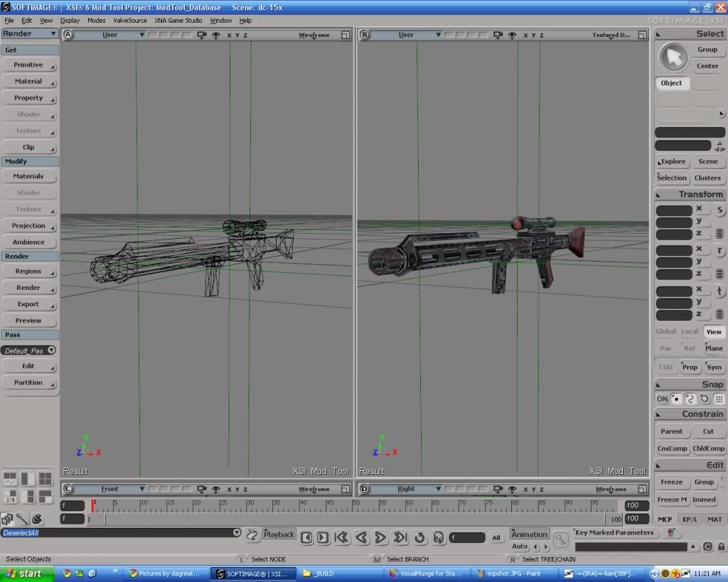The width and height of the screenshot is (728, 582).
Task: Open the XNA Game Studio menu
Action: [x=178, y=21]
